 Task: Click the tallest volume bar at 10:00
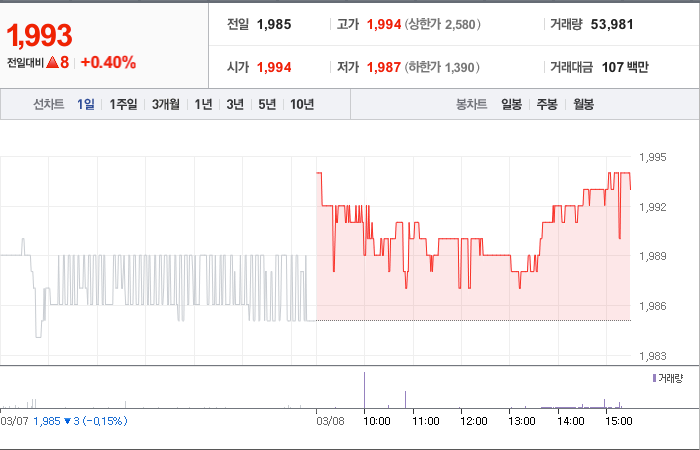click(x=364, y=390)
